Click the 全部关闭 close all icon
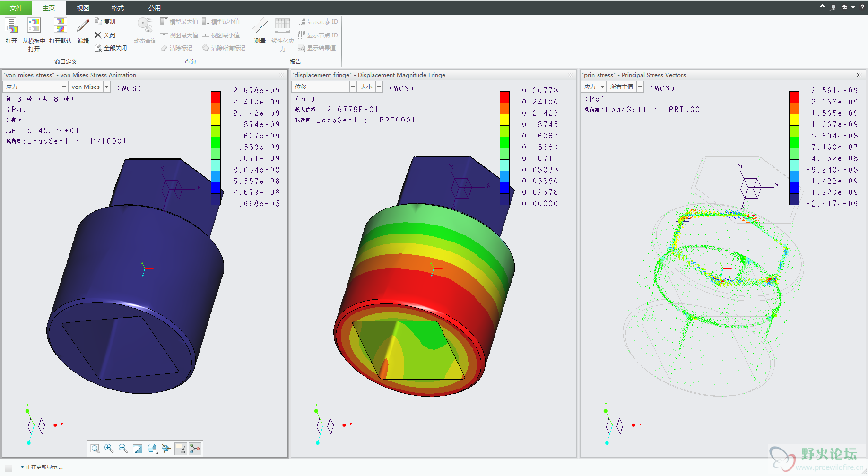This screenshot has height=476, width=868. tap(98, 48)
